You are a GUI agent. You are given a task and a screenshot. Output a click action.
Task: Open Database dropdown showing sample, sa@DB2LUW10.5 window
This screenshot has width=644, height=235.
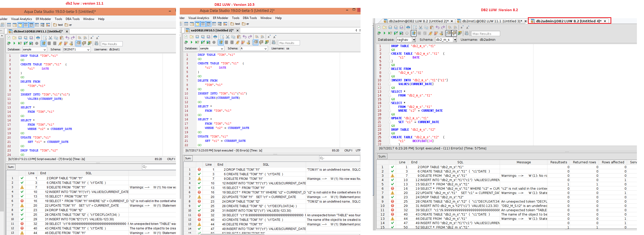click(212, 48)
